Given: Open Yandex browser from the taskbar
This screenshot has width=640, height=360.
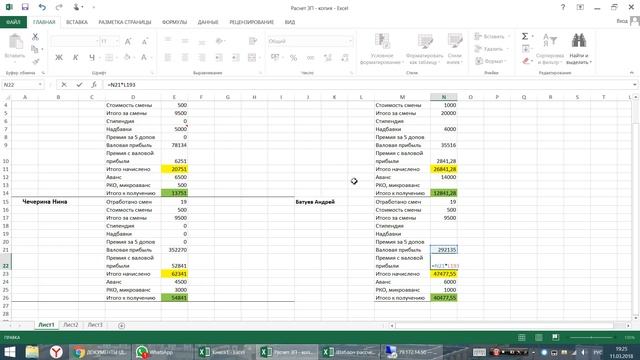Looking at the screenshot, I should (56, 352).
